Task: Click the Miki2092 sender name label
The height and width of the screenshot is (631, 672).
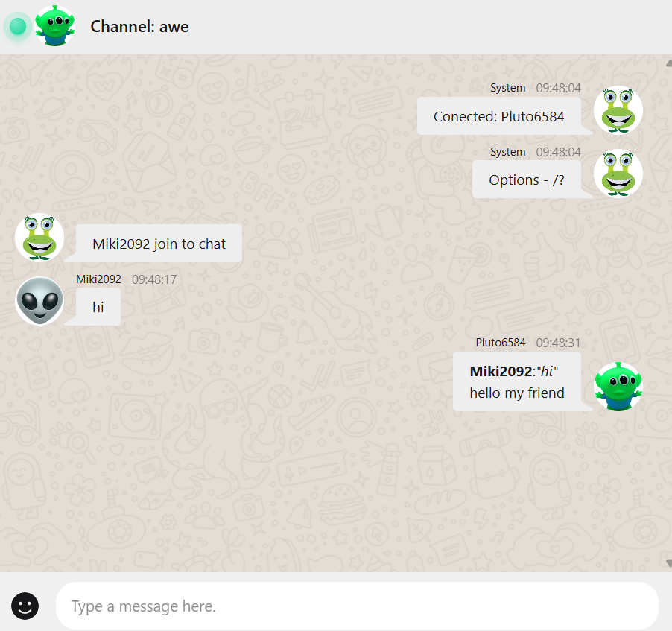Action: tap(98, 279)
